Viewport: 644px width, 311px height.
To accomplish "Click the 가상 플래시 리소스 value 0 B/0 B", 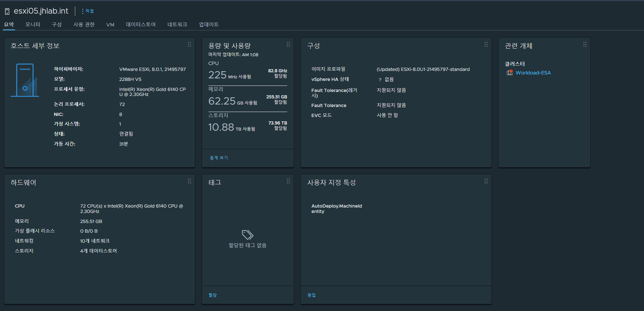I will [89, 231].
